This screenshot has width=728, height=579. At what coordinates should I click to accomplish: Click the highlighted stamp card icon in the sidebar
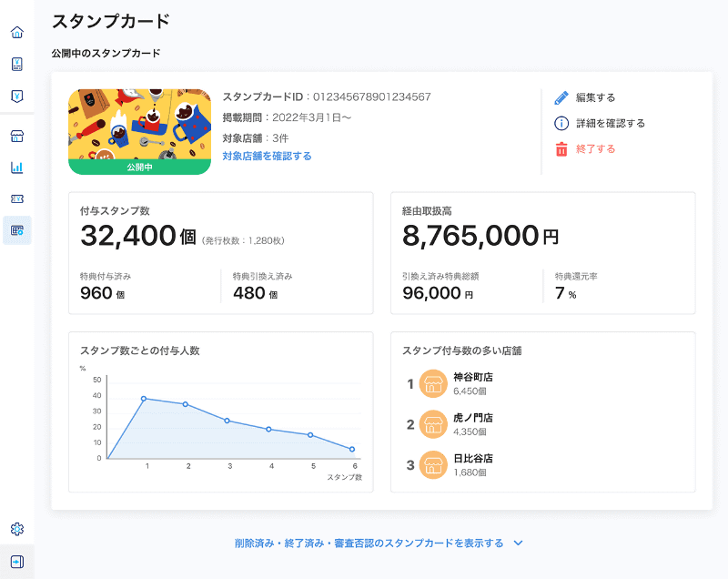pos(15,230)
